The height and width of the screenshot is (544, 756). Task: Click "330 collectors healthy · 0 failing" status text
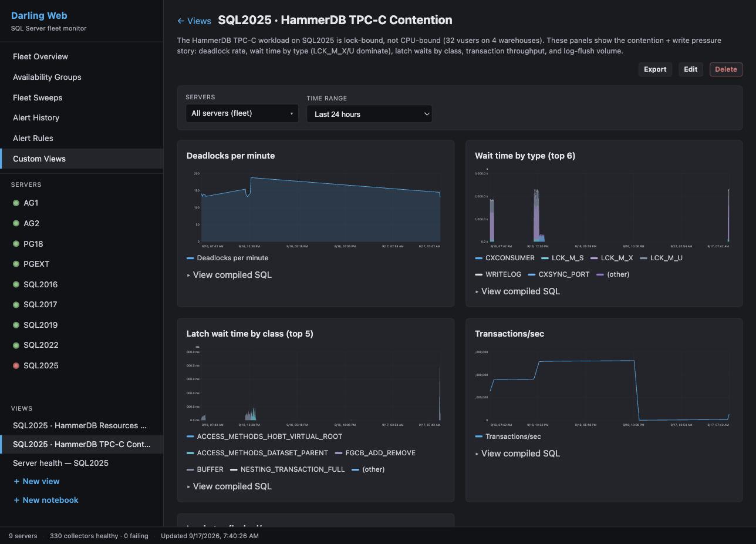tap(99, 536)
